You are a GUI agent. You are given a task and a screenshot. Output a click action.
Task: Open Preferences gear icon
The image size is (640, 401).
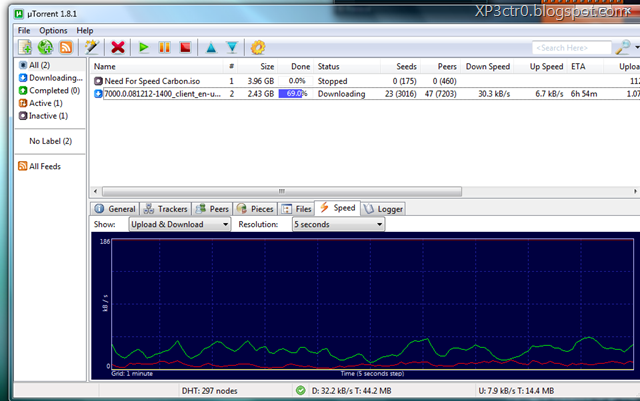[x=258, y=47]
